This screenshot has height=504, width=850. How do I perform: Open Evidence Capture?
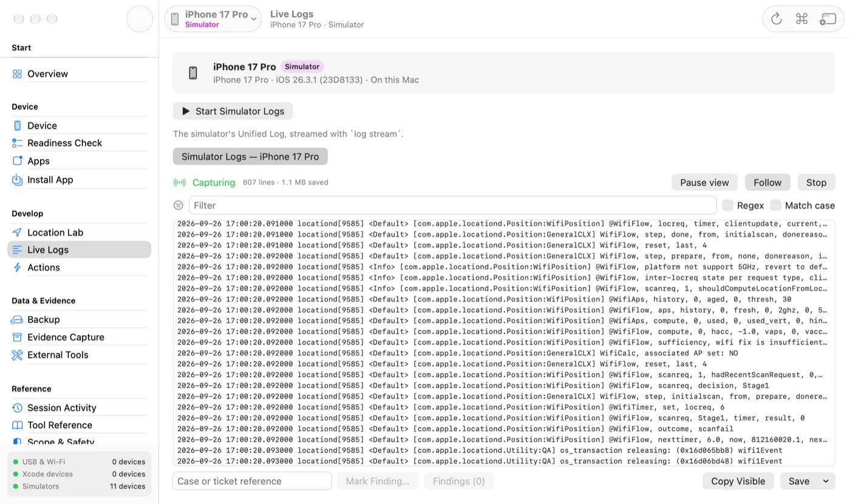79,337
